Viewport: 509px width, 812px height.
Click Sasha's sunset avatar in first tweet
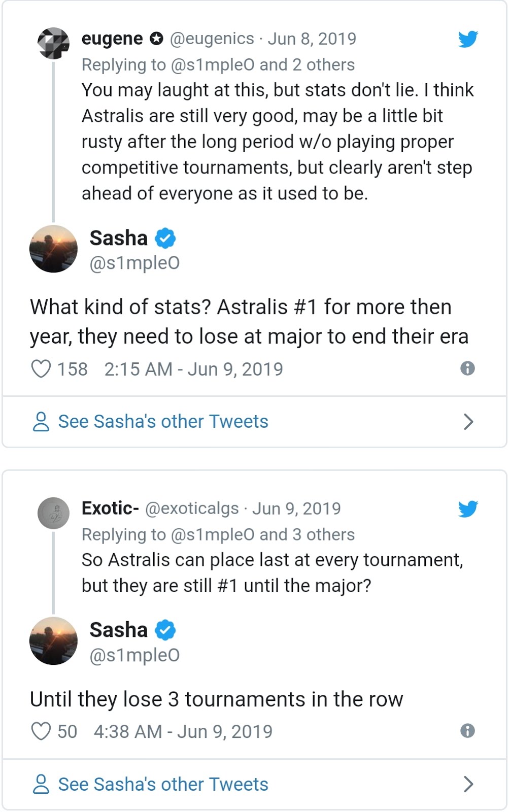point(54,249)
